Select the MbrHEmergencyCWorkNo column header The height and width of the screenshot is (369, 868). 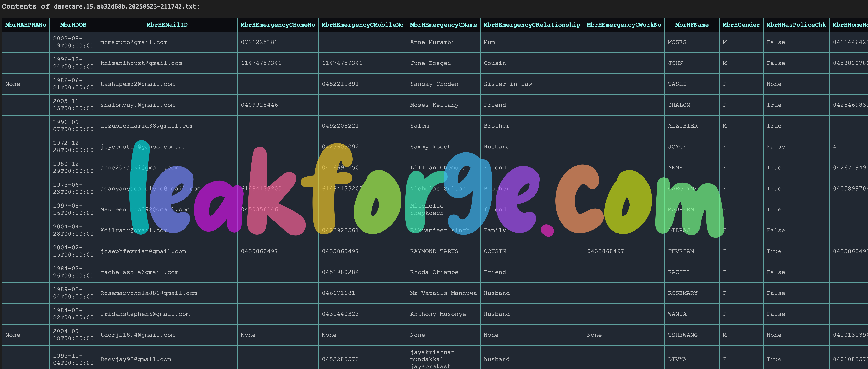[x=624, y=25]
